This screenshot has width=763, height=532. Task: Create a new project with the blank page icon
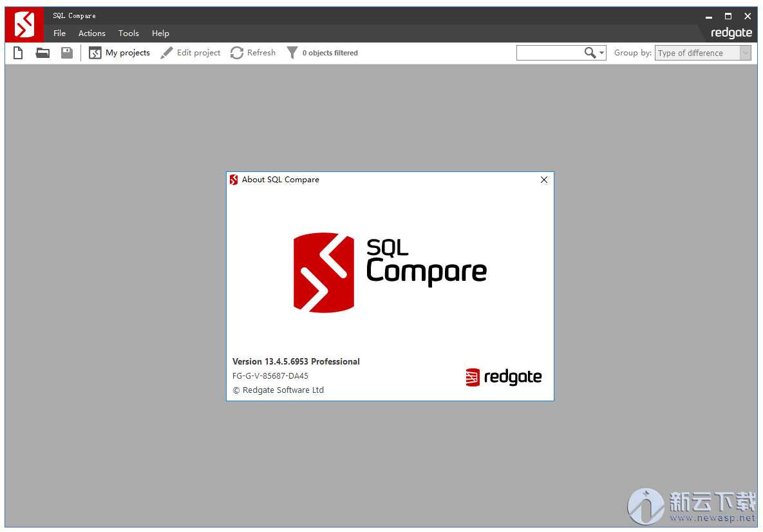(x=18, y=53)
